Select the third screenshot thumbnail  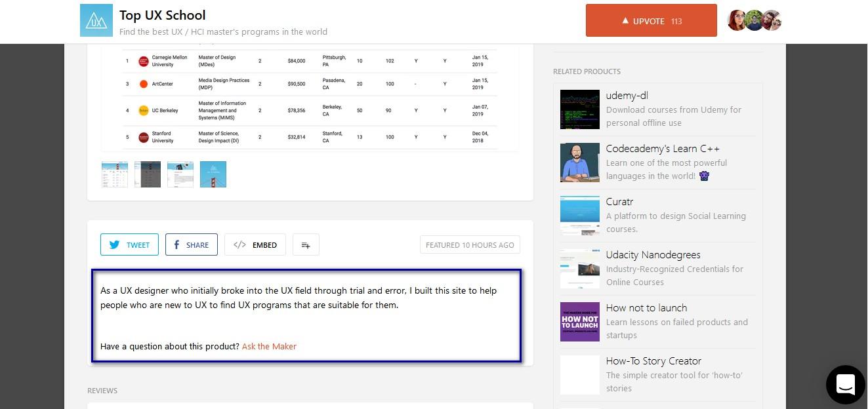[180, 174]
